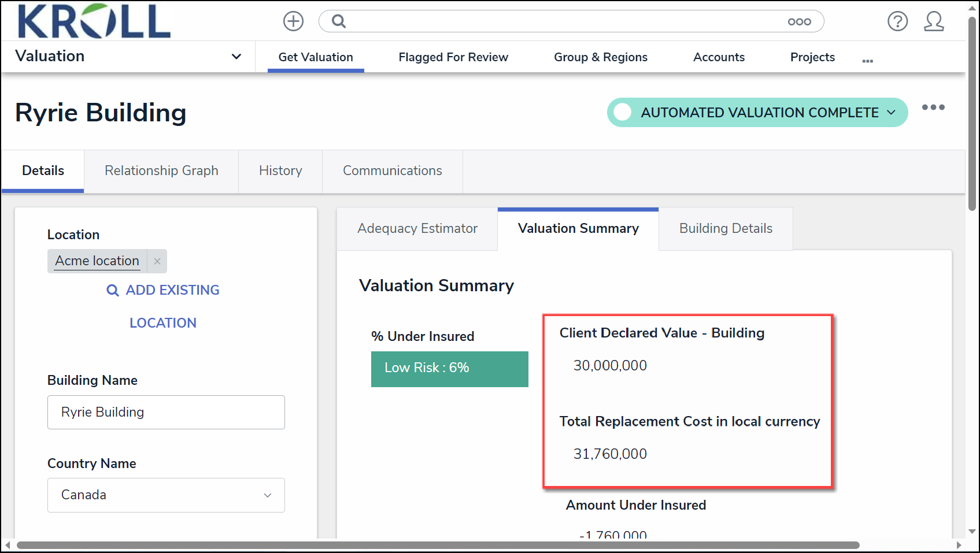Go to Get Valuation tab
The height and width of the screenshot is (553, 980).
(x=316, y=57)
